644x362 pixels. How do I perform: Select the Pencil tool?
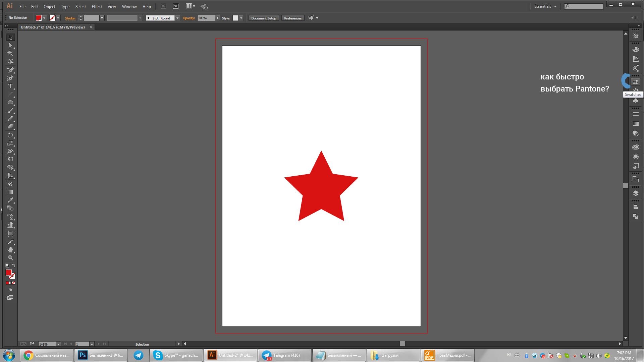pos(10,119)
